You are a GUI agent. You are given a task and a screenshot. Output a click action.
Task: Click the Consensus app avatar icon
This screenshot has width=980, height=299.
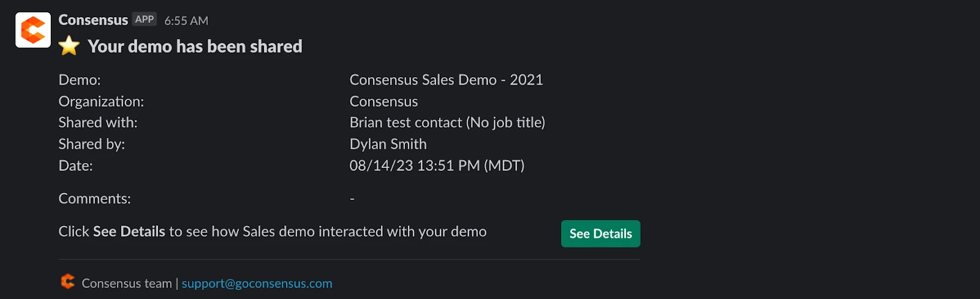(33, 29)
